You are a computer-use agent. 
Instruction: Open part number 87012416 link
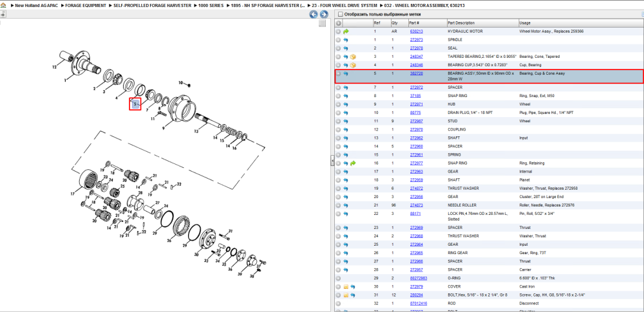point(418,304)
